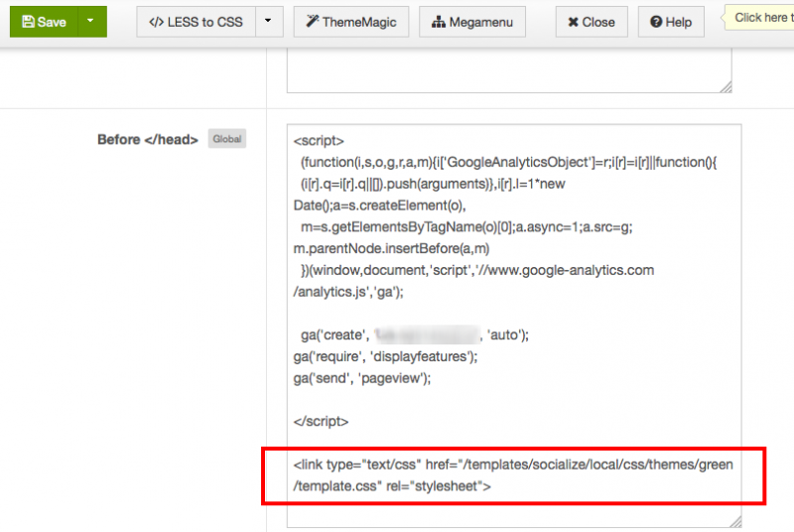Screen dimensions: 794x532
Task: Click the LESS to CSS button
Action: click(196, 22)
